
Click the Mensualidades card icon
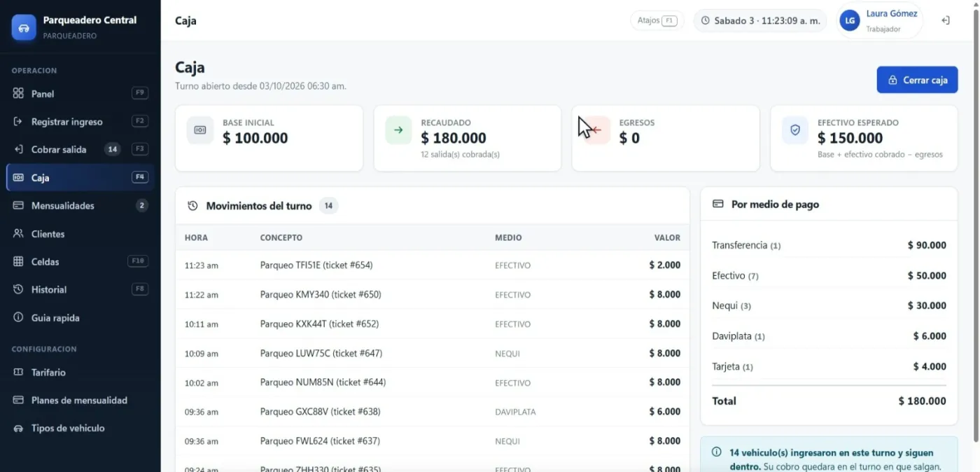click(x=18, y=206)
